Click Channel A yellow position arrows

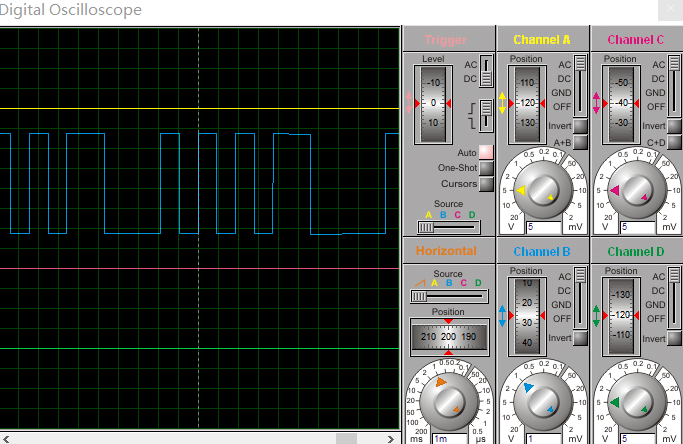pyautogui.click(x=502, y=103)
